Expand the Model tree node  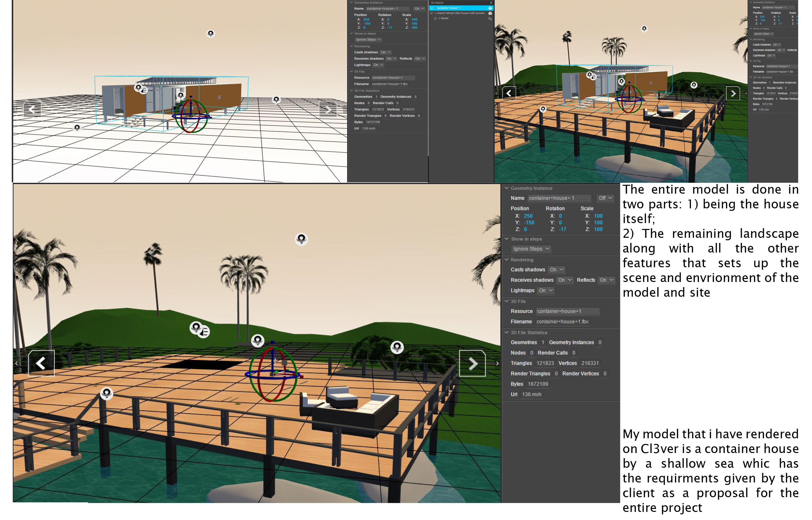tap(439, 19)
